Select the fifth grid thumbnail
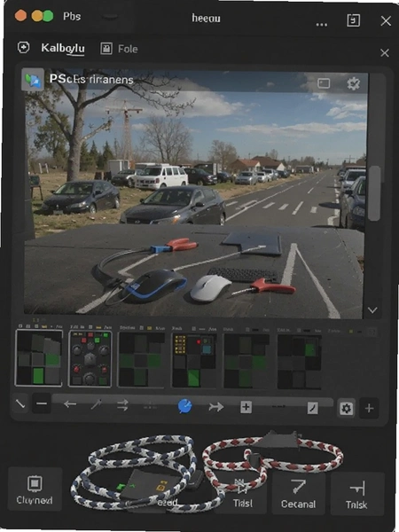The image size is (399, 532). [x=246, y=360]
